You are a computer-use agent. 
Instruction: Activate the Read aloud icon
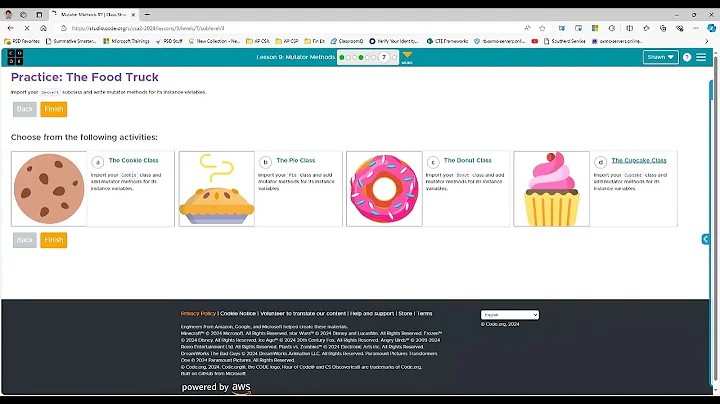pyautogui.click(x=527, y=28)
